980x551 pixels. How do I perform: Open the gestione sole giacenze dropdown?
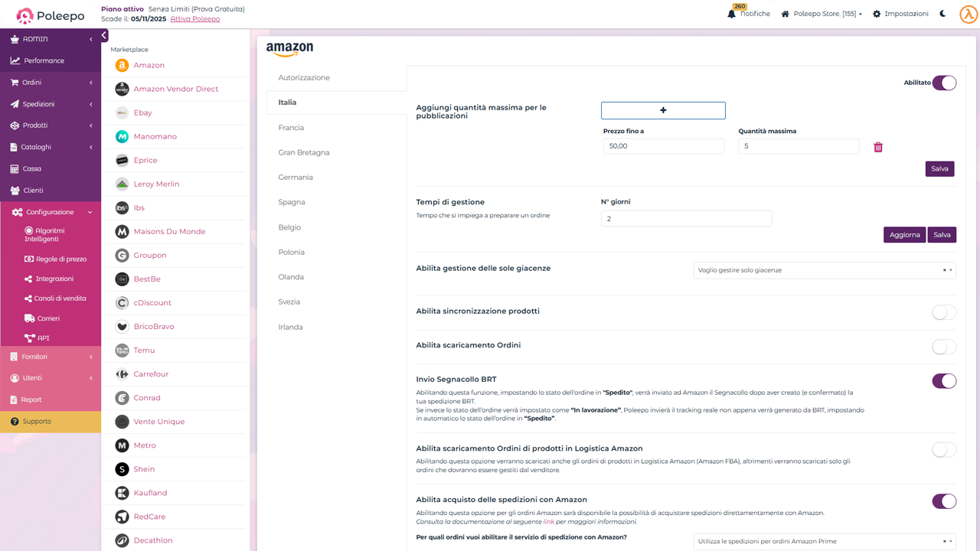click(x=825, y=270)
